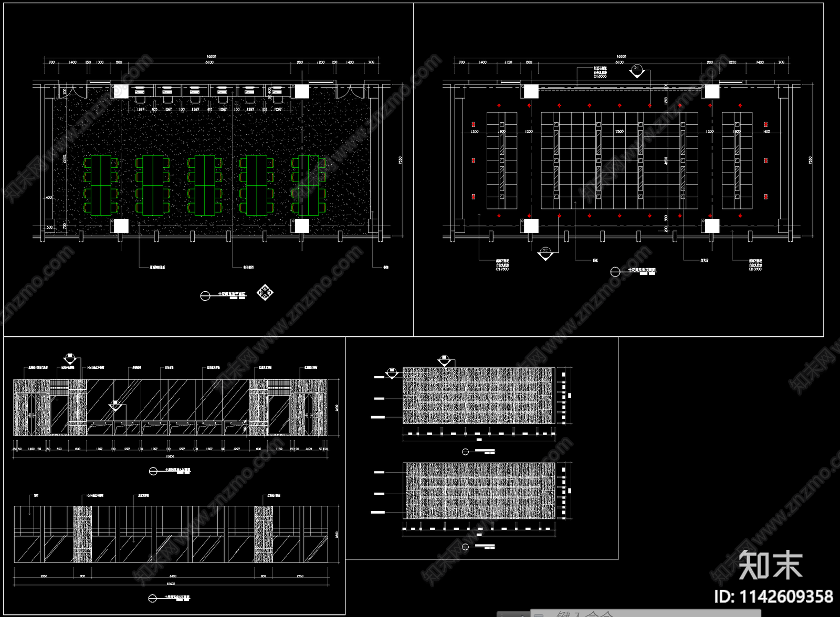
Task: Select the left narrow ceiling grid panel
Action: (x=502, y=160)
